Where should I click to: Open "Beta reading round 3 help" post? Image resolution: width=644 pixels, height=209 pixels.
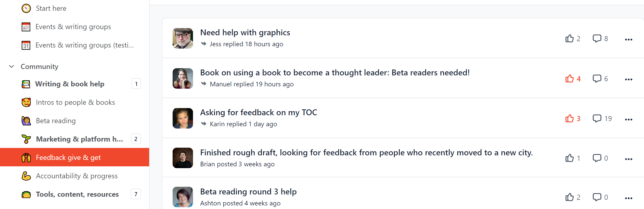[248, 192]
